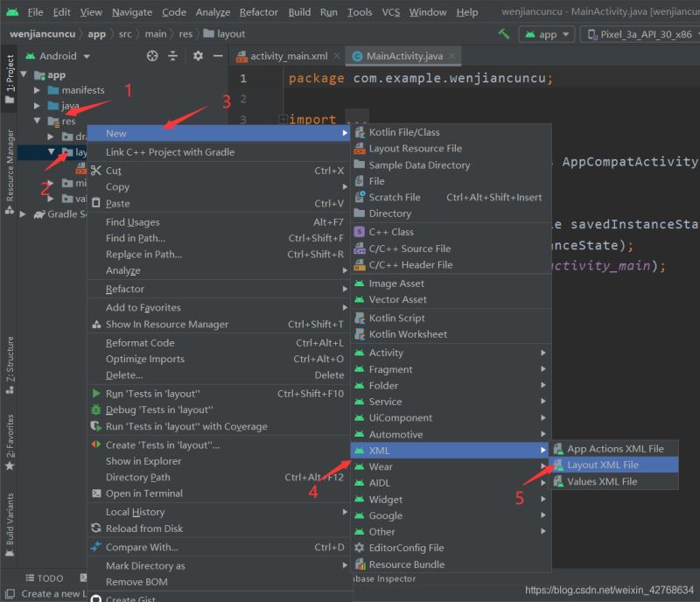
Task: Expand the manifests folder in project tree
Action: 38,90
